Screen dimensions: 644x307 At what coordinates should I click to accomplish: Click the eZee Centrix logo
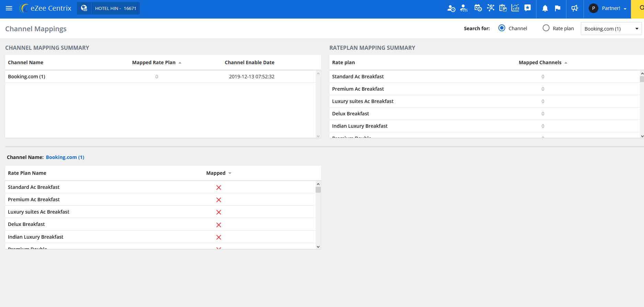tap(45, 8)
